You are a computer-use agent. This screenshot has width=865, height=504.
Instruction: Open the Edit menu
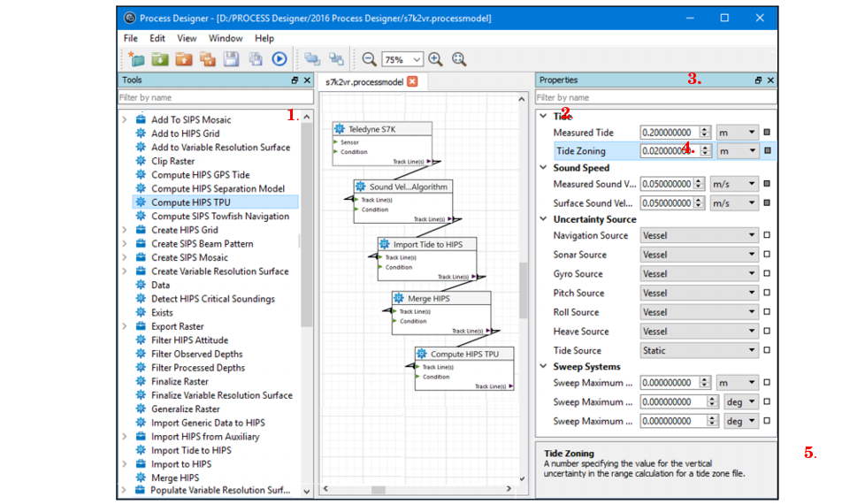[157, 38]
